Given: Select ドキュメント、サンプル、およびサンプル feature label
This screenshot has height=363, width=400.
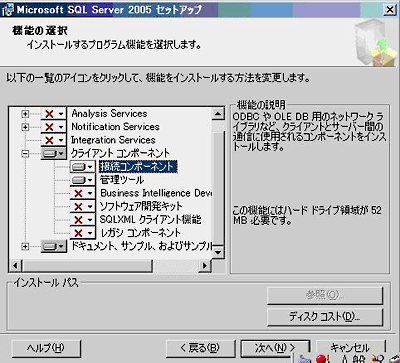Looking at the screenshot, I should [x=142, y=246].
